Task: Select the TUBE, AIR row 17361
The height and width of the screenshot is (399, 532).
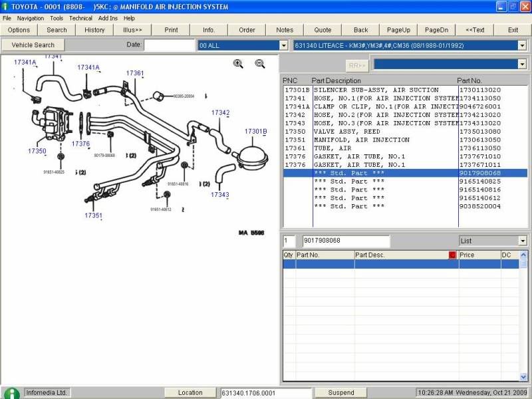Action: pos(405,148)
